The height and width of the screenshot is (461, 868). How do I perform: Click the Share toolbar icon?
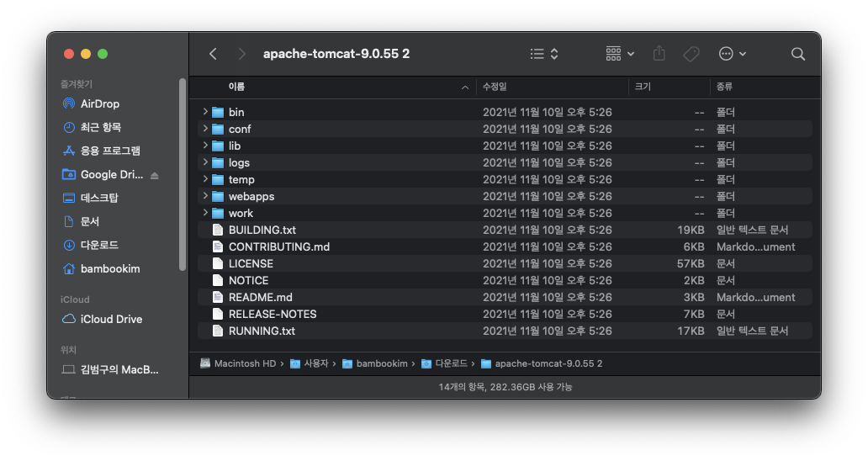659,54
